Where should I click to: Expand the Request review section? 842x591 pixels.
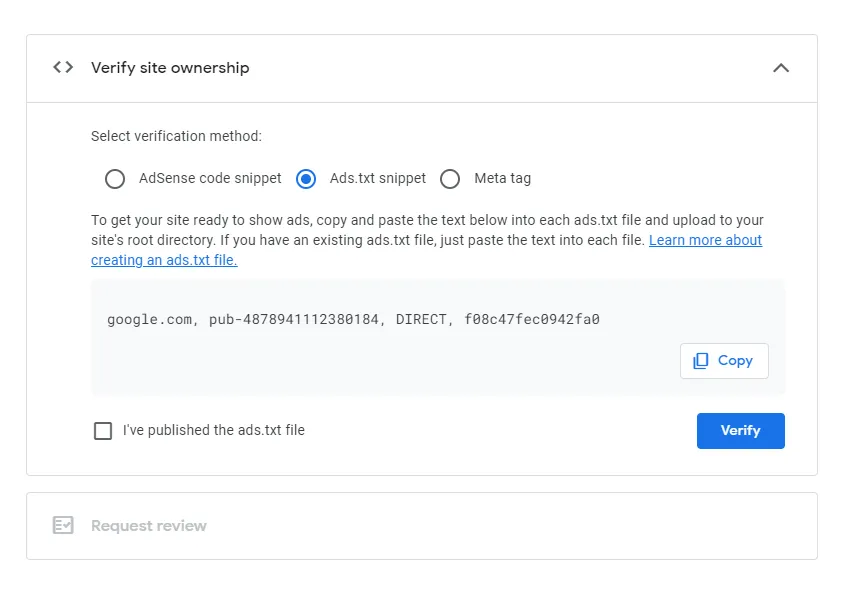[x=420, y=525]
